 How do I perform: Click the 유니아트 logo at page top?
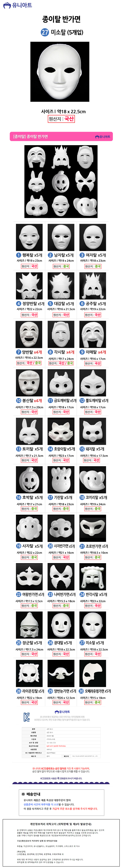coord(18,5)
